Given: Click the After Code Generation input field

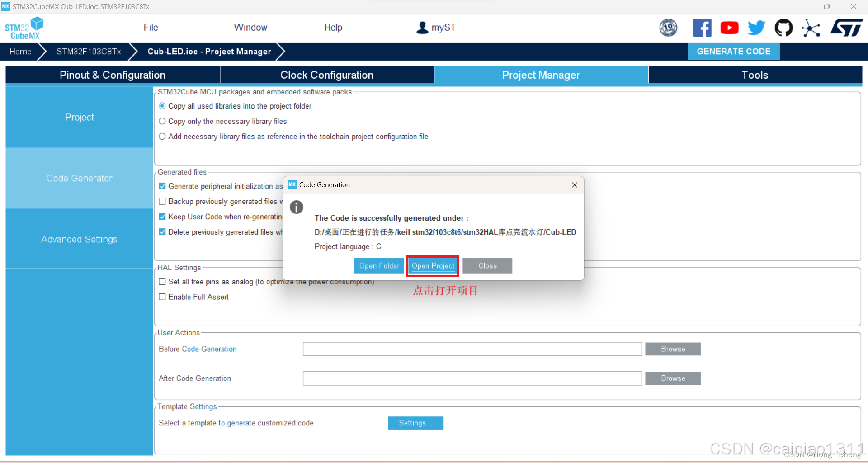Looking at the screenshot, I should tap(472, 378).
